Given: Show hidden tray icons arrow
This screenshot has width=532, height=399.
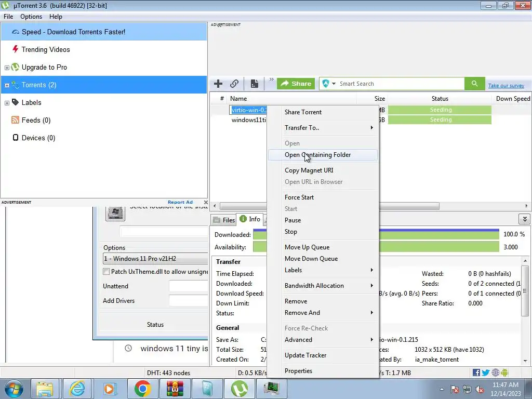Looking at the screenshot, I should pos(442,389).
